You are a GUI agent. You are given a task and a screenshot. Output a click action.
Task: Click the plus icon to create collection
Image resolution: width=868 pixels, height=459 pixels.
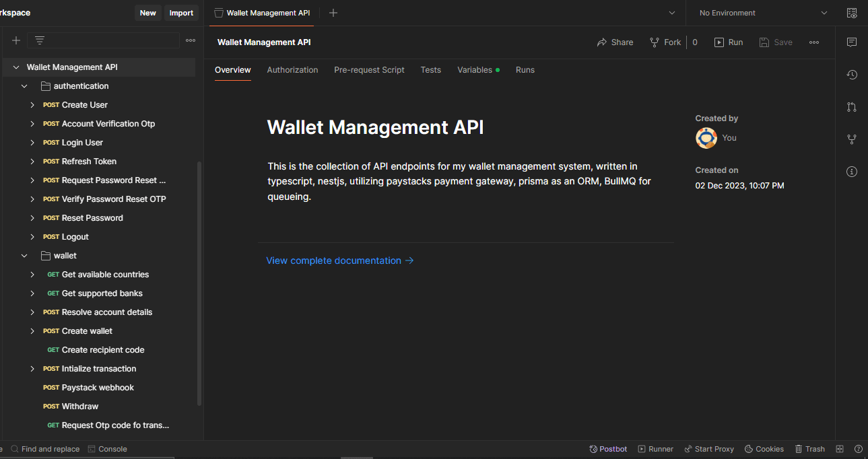click(16, 40)
